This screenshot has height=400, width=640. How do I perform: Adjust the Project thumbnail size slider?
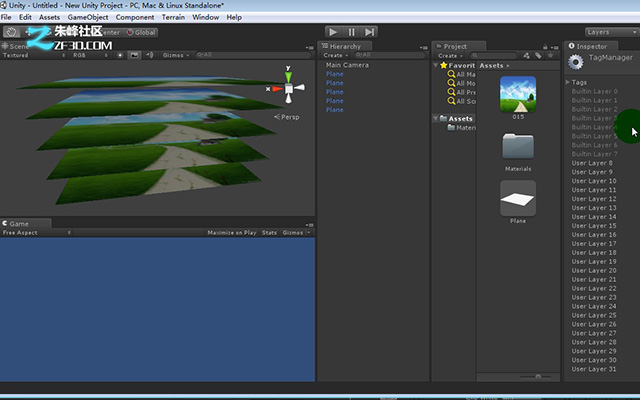pos(537,377)
